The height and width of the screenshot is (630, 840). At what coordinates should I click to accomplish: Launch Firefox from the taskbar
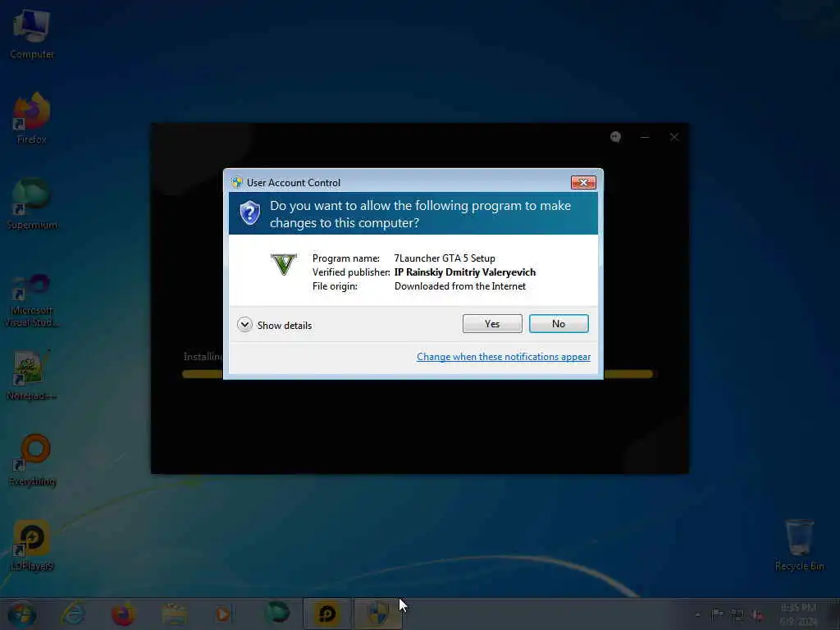[123, 614]
